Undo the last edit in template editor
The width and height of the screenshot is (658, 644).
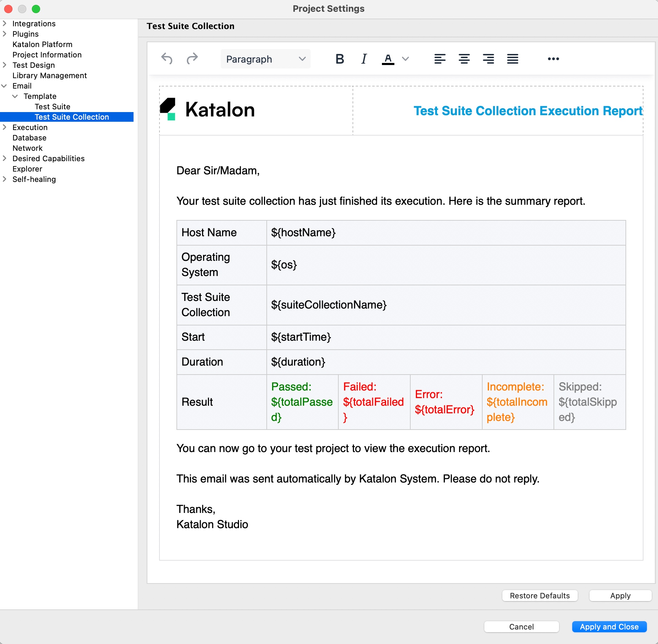click(x=167, y=59)
